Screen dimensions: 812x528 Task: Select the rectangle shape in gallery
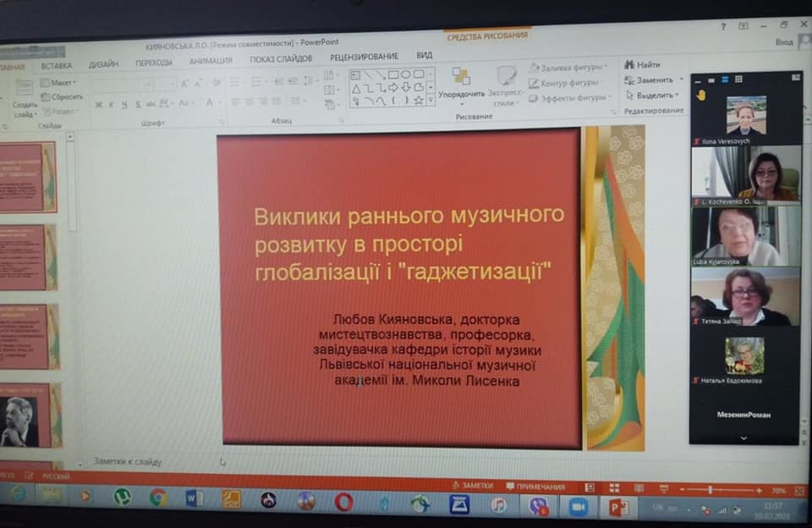click(393, 74)
